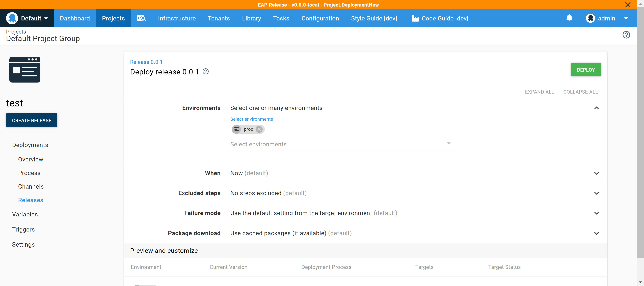644x286 pixels.
Task: Open the Channels sidebar item
Action: click(31, 186)
